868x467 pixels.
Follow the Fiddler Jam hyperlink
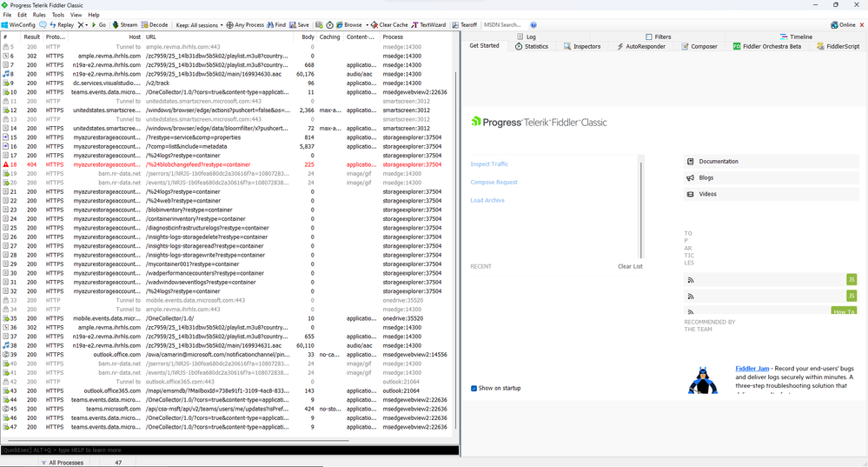[x=752, y=369]
